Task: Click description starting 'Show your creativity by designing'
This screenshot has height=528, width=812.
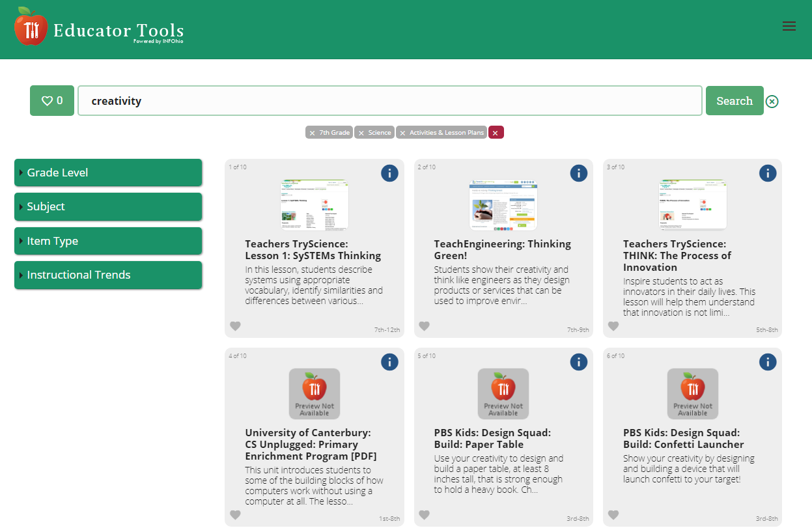Action: [x=689, y=469]
